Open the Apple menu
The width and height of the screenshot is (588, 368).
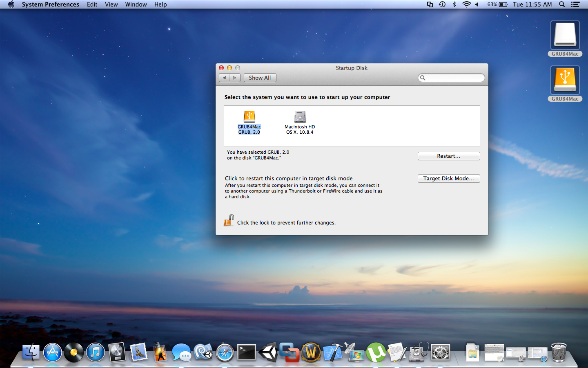coord(11,4)
